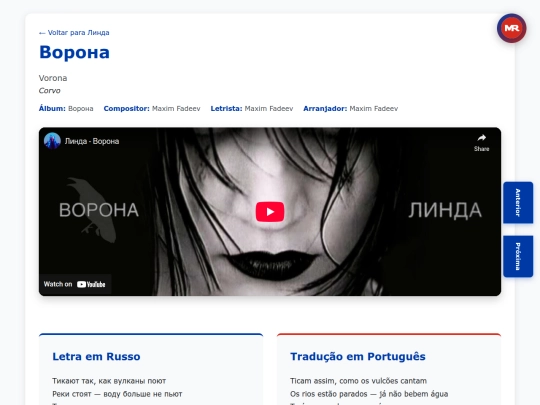Click the ЛИНДА text in video thumbnail
Image resolution: width=540 pixels, height=405 pixels.
click(x=445, y=210)
